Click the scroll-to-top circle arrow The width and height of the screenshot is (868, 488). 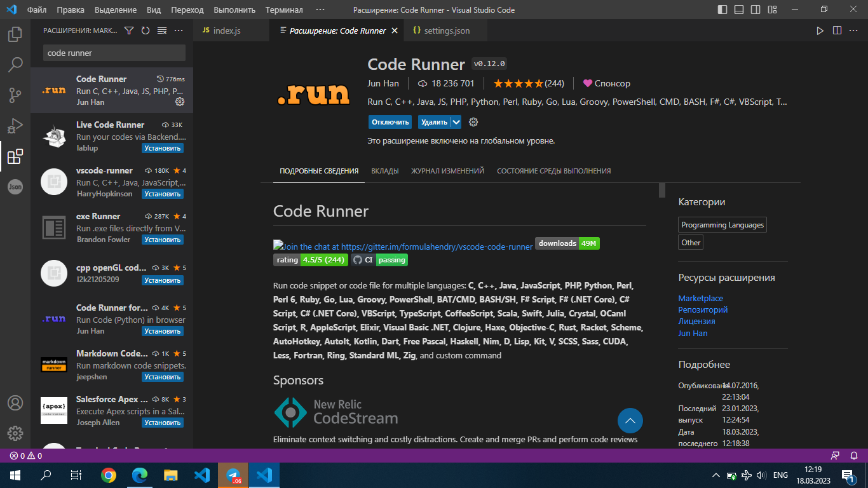[630, 420]
